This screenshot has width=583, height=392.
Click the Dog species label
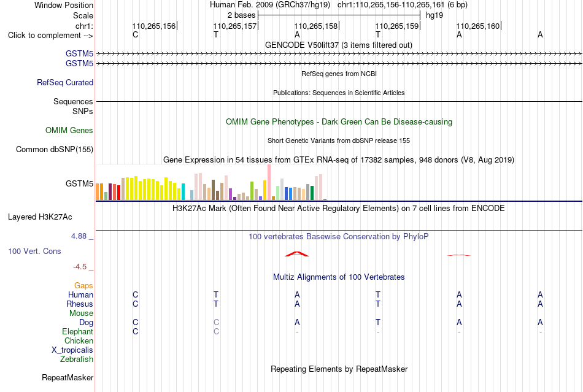86,322
